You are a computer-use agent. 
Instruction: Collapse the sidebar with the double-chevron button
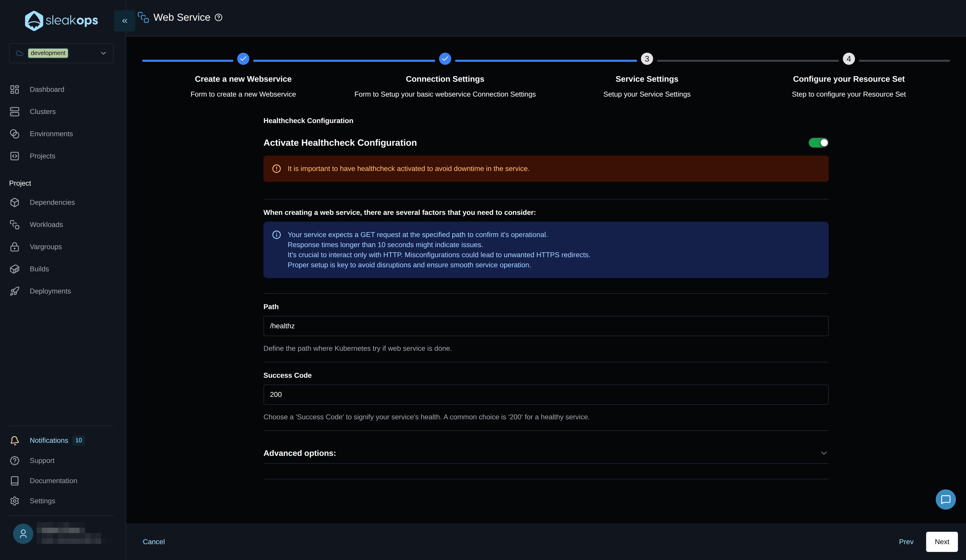125,21
